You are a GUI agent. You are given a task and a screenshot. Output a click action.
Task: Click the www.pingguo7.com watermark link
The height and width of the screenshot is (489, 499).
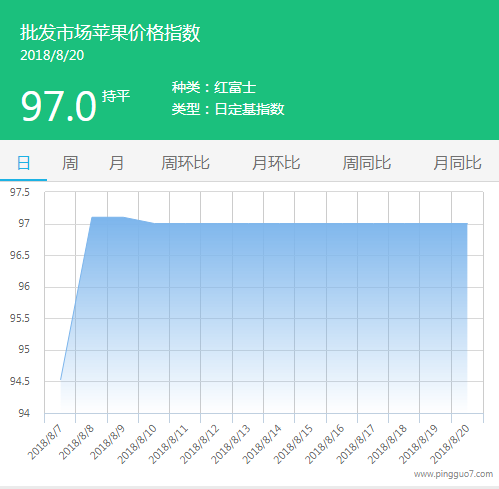pyautogui.click(x=453, y=474)
